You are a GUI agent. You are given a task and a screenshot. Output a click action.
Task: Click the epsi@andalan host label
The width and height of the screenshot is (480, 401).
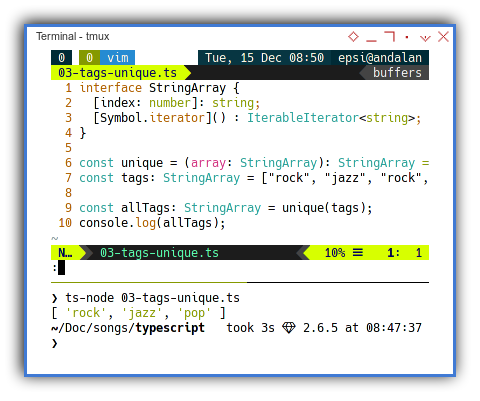click(380, 58)
